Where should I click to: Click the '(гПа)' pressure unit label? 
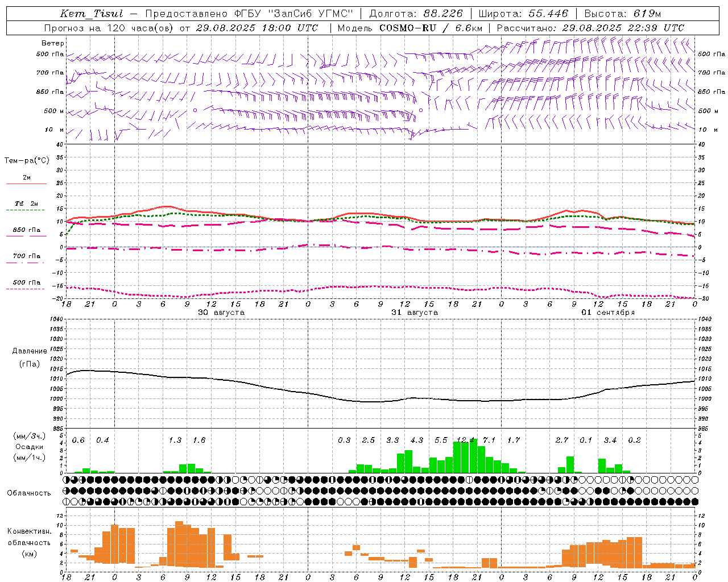click(x=30, y=364)
